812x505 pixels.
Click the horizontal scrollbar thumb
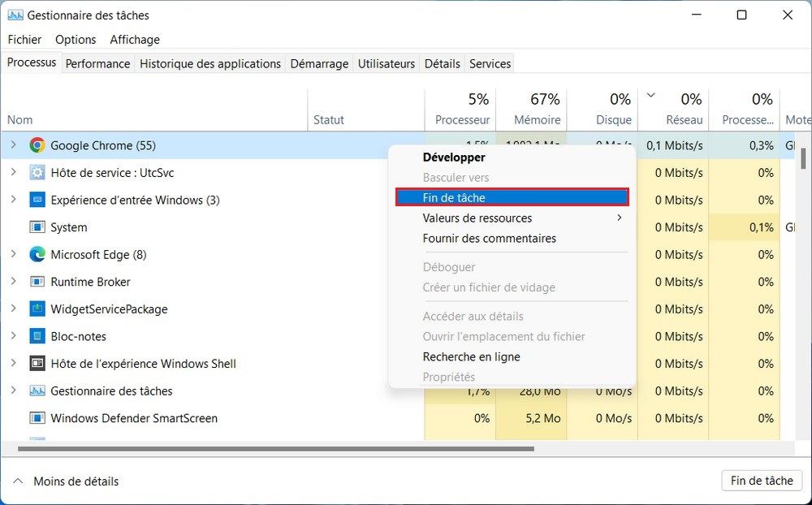[x=276, y=448]
